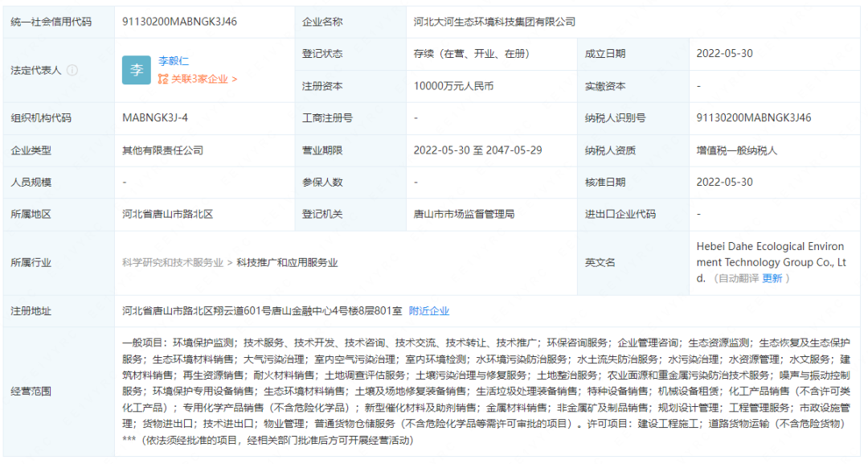
Task: Click the 所属行业 label
Action: 31,262
